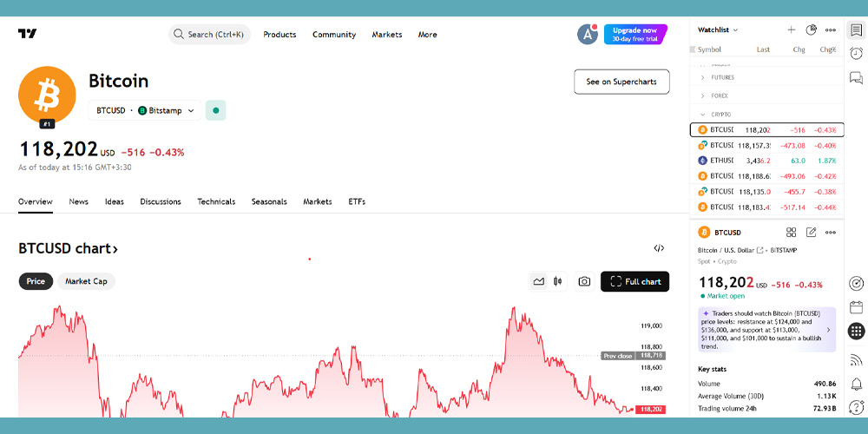Click the embed code icon above chart

[659, 248]
